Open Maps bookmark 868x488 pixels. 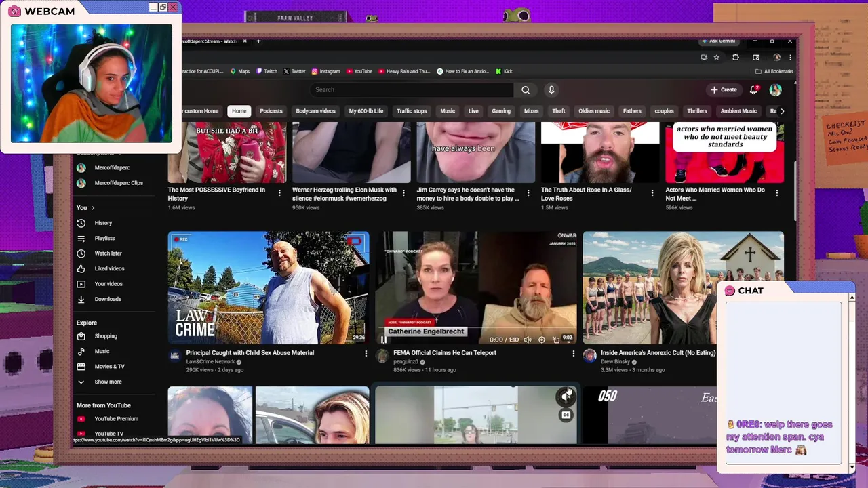(x=240, y=71)
